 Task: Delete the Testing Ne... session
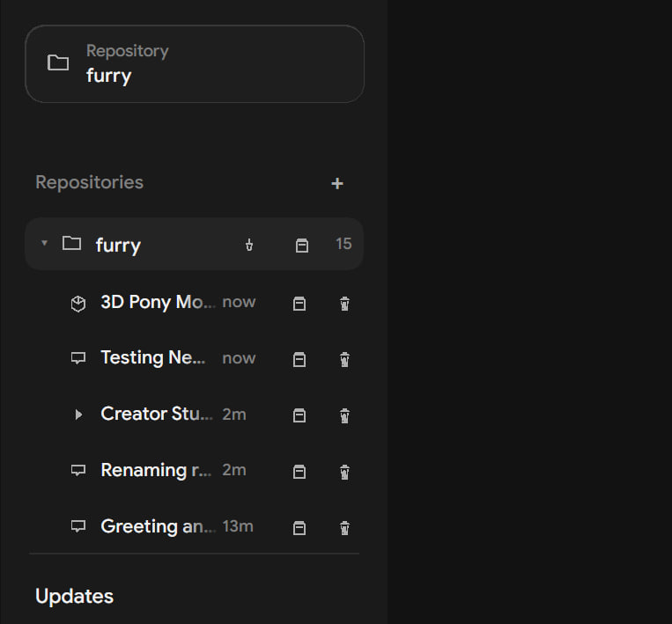point(344,359)
